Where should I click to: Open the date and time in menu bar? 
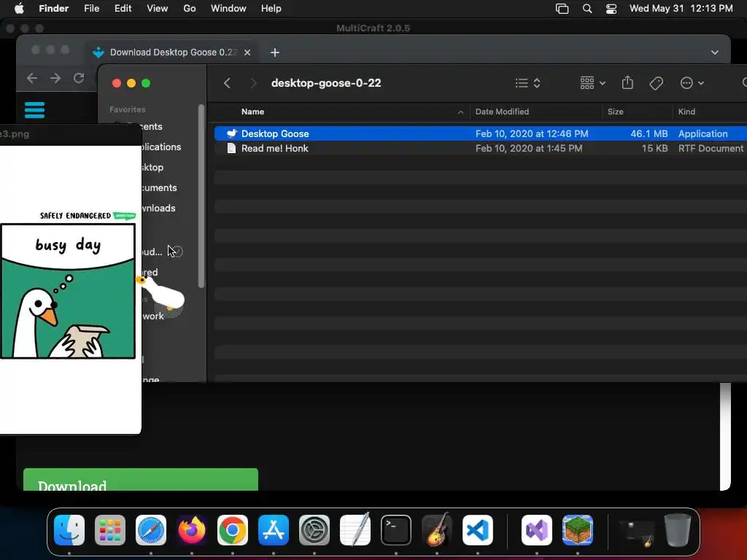[681, 9]
